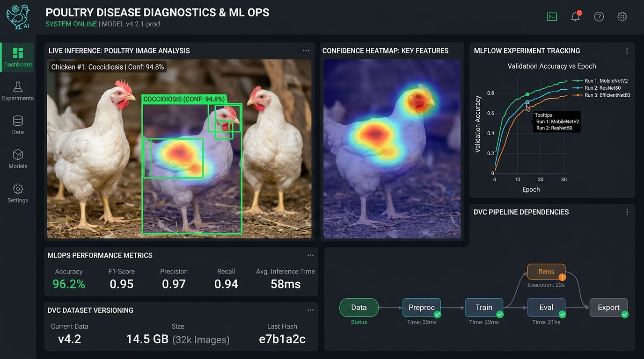
Task: Click the Chicken #1 Coccidiosis caption
Action: (x=108, y=67)
